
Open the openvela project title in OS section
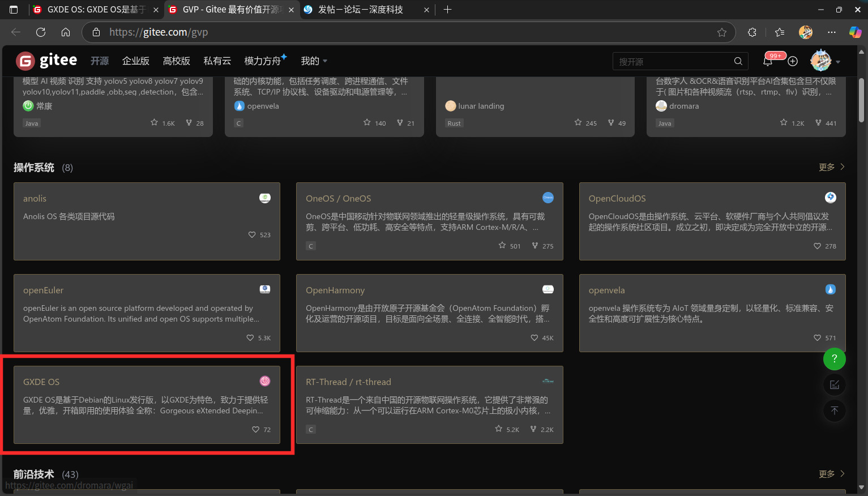click(x=606, y=290)
